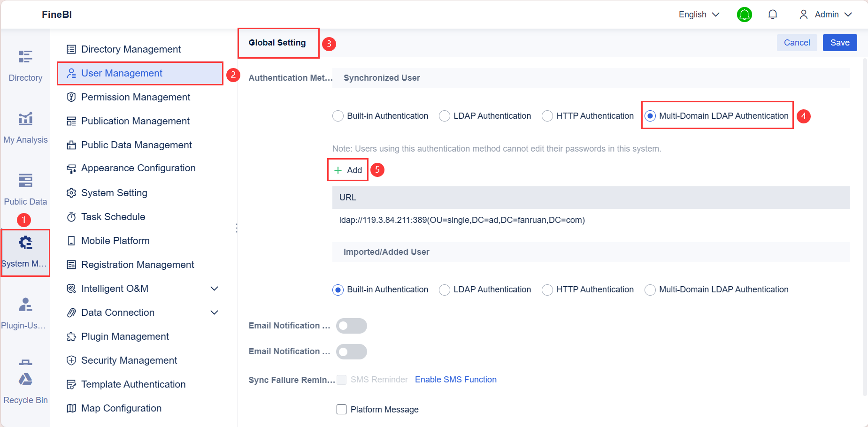Viewport: 868px width, 427px height.
Task: Open the Recycle Bin panel
Action: point(25,380)
